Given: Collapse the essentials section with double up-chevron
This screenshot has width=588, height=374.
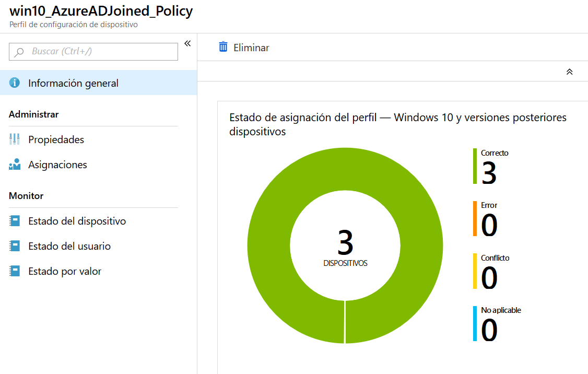Looking at the screenshot, I should [569, 72].
